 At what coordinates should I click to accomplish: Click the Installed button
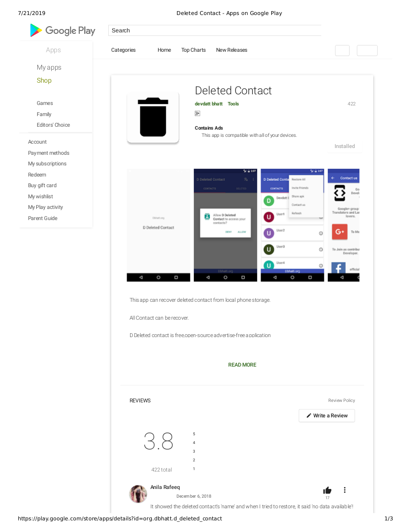click(344, 146)
